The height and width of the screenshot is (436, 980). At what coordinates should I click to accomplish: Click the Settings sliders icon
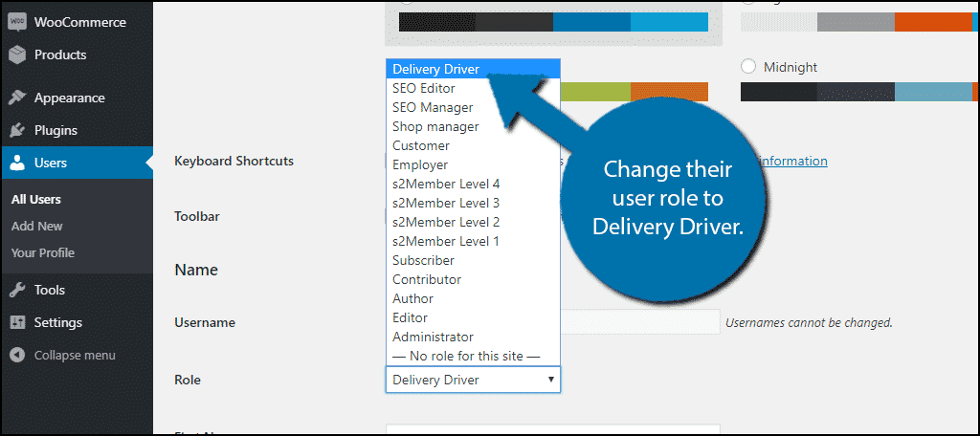pyautogui.click(x=17, y=322)
